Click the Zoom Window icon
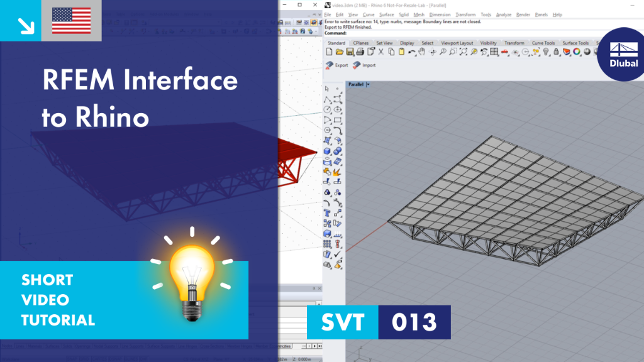Screen dimensions: 644x362 click(x=453, y=52)
